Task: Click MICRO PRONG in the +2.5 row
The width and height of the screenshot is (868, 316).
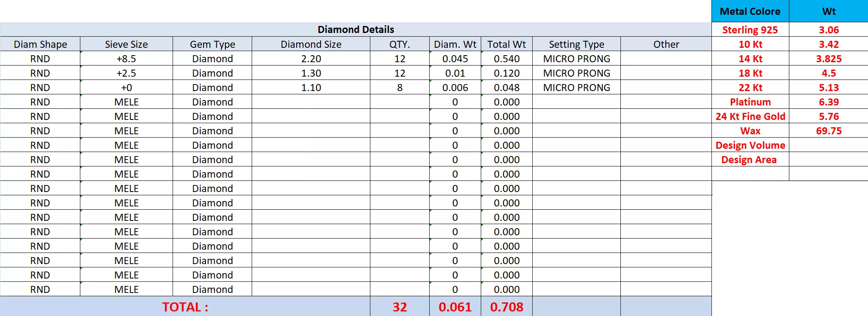Action: coord(576,73)
